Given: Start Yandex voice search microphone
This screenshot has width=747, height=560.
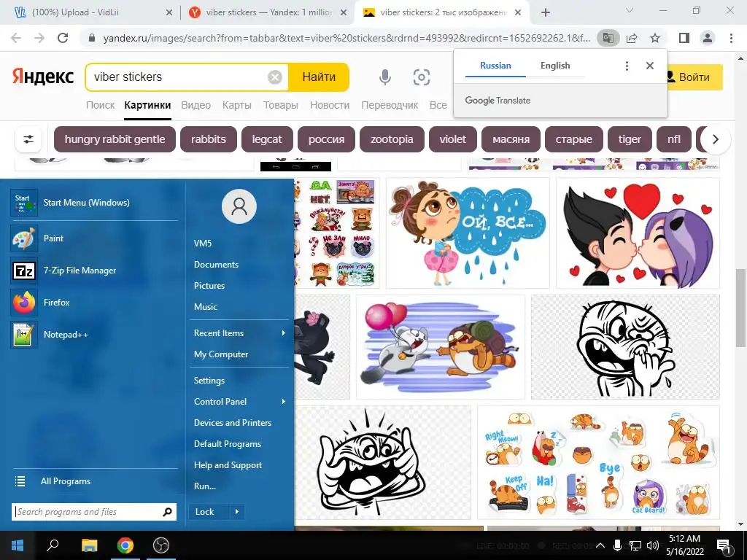Looking at the screenshot, I should pos(385,77).
